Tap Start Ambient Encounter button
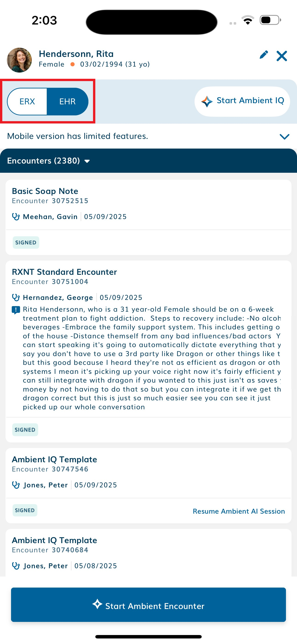 coord(148,605)
